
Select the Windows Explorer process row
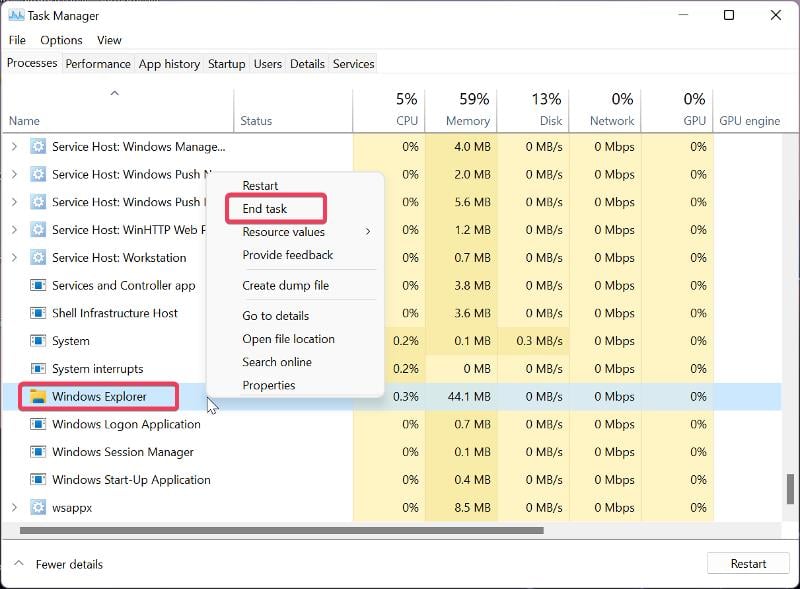[x=392, y=397]
